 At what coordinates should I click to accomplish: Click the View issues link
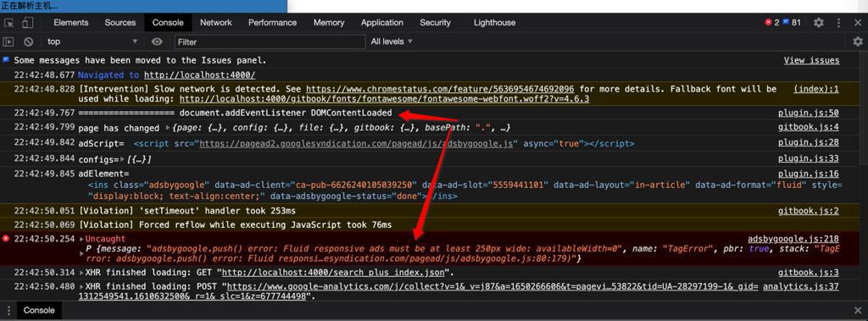pyautogui.click(x=811, y=60)
